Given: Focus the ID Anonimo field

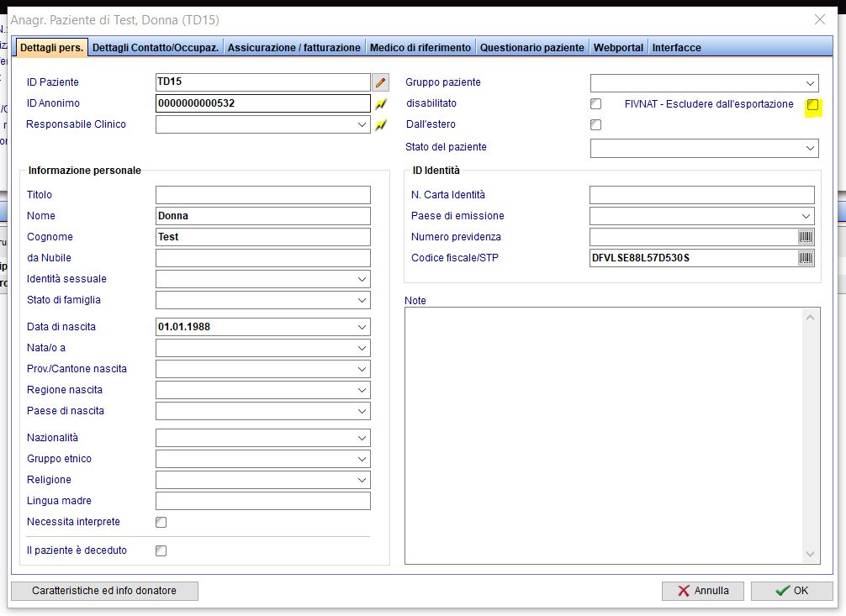Looking at the screenshot, I should point(262,103).
